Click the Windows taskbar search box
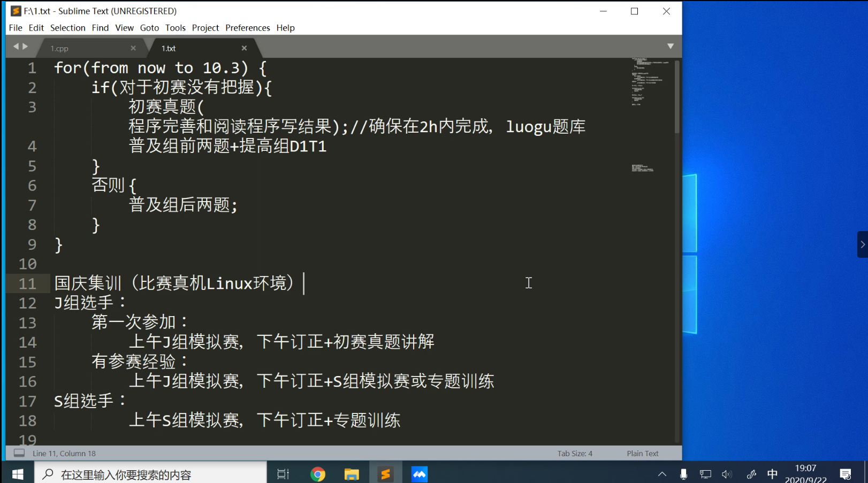 click(150, 474)
